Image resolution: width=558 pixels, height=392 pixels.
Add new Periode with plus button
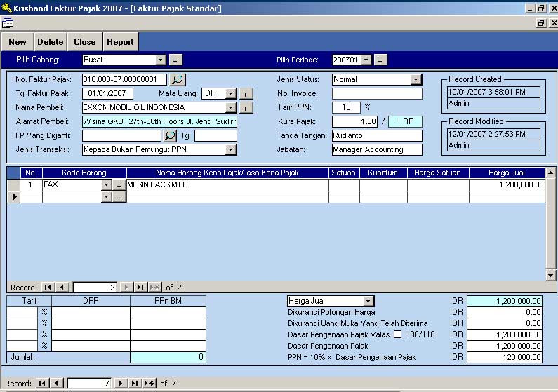coord(380,60)
